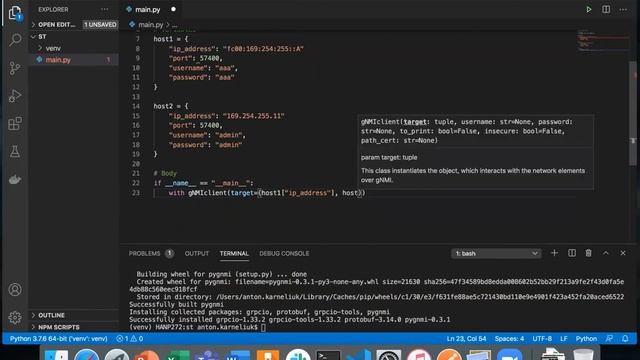The image size is (640, 360).
Task: Select the Python language mode
Action: 586,338
